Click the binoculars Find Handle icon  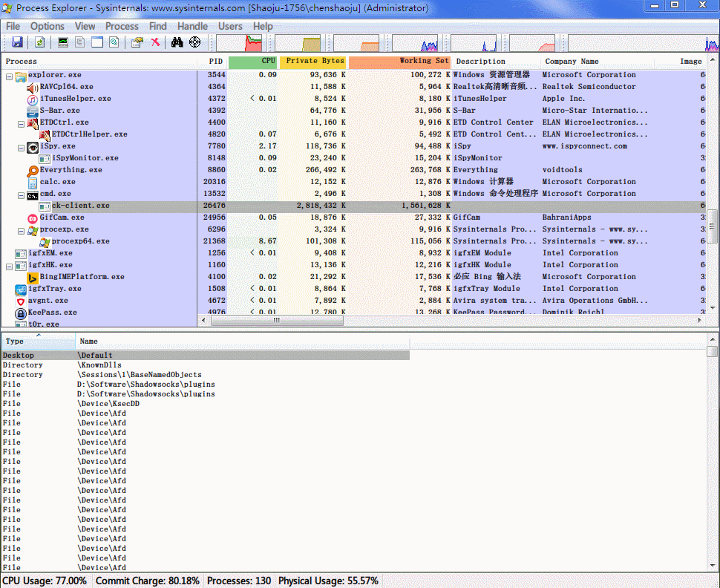[x=177, y=43]
